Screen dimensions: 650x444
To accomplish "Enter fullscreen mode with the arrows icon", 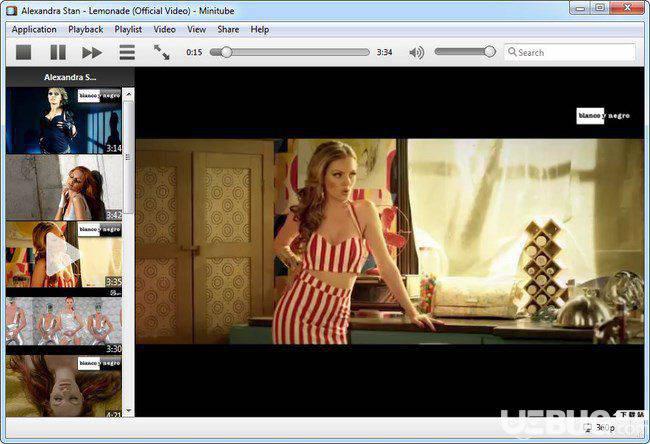I will coord(162,52).
